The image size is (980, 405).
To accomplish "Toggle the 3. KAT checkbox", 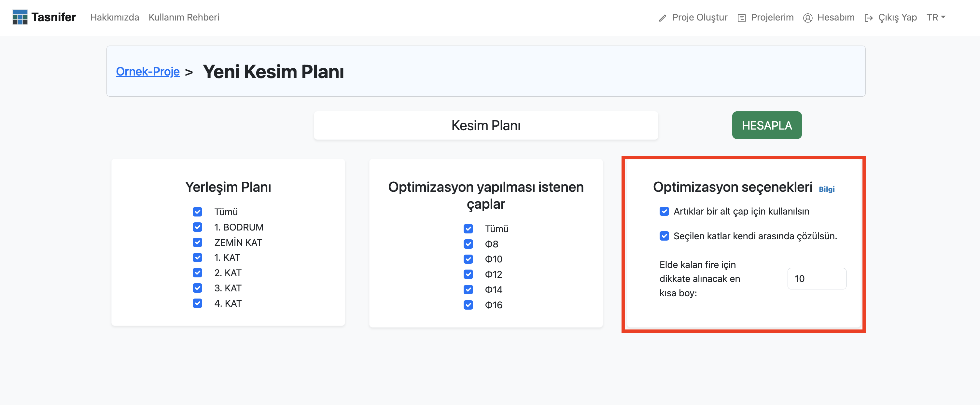I will click(x=197, y=288).
